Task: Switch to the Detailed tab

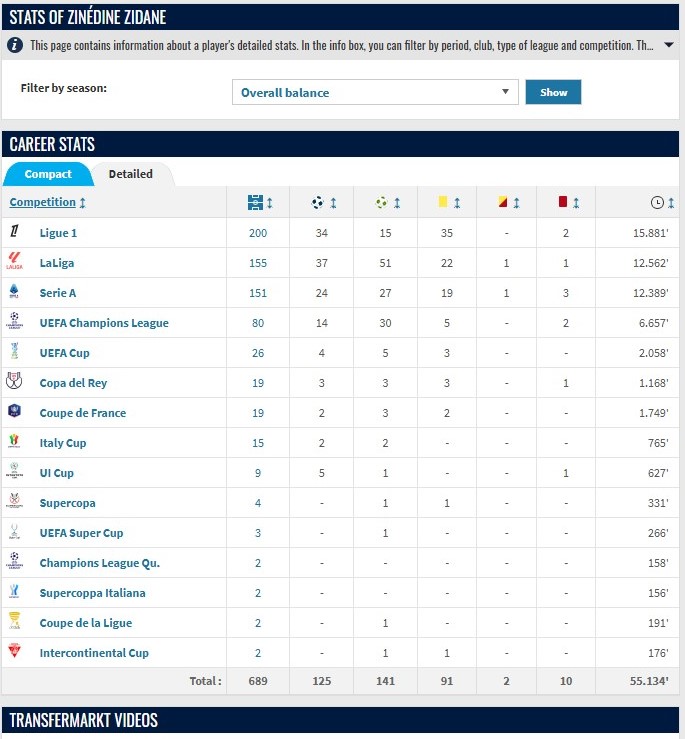Action: pos(131,174)
